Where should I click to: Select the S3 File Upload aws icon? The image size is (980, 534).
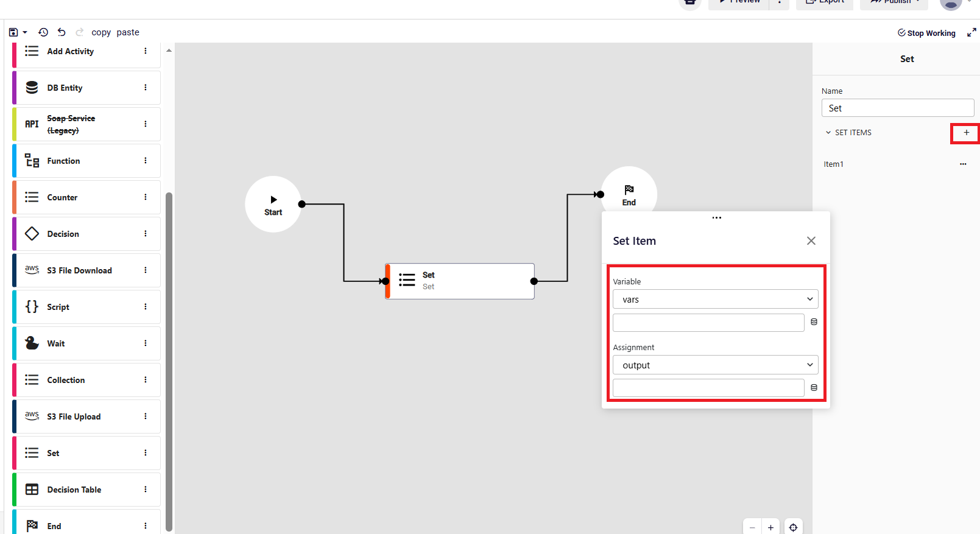point(32,416)
